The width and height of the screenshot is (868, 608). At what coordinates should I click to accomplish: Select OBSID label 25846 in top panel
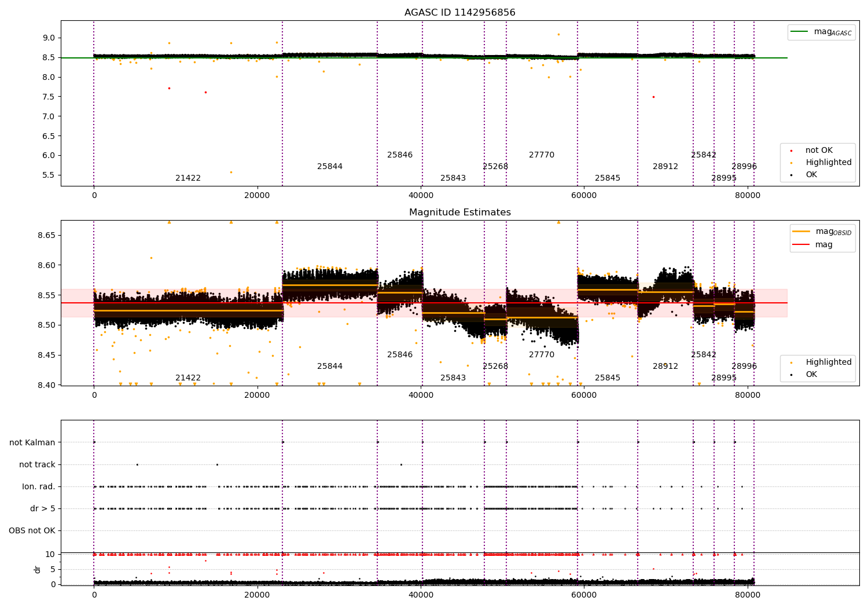pos(400,155)
